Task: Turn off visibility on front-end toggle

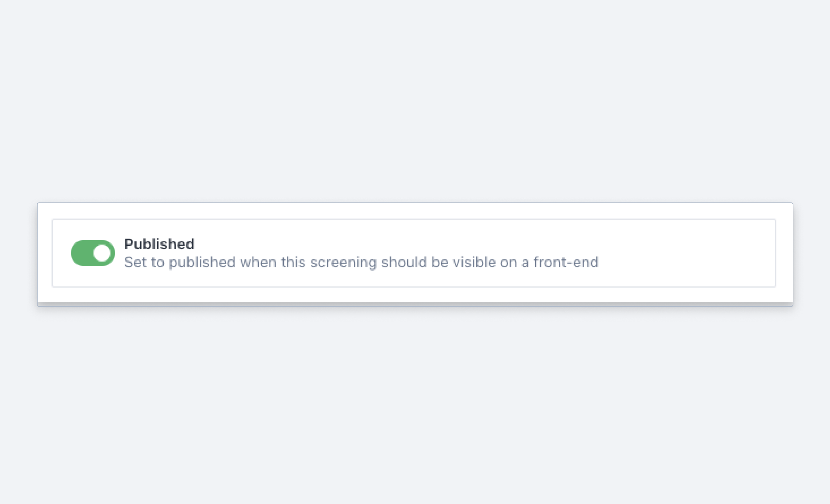Action: [93, 253]
